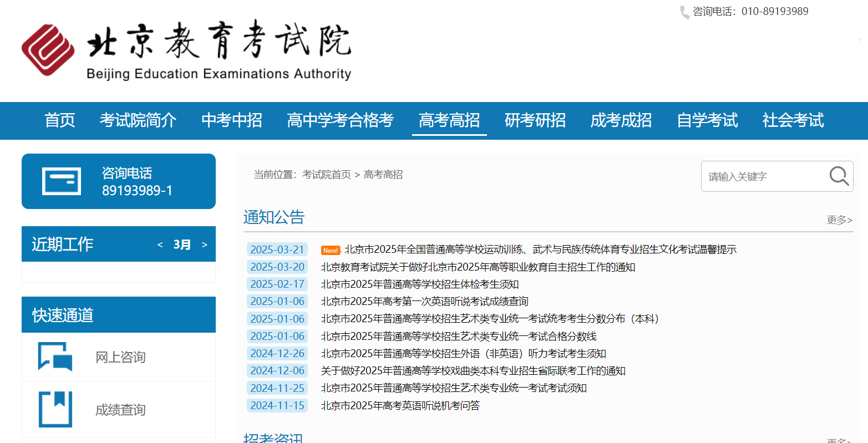Image resolution: width=868 pixels, height=443 pixels.
Task: Open 戏曲类本科专业招生省际联考 notice
Action: click(473, 370)
